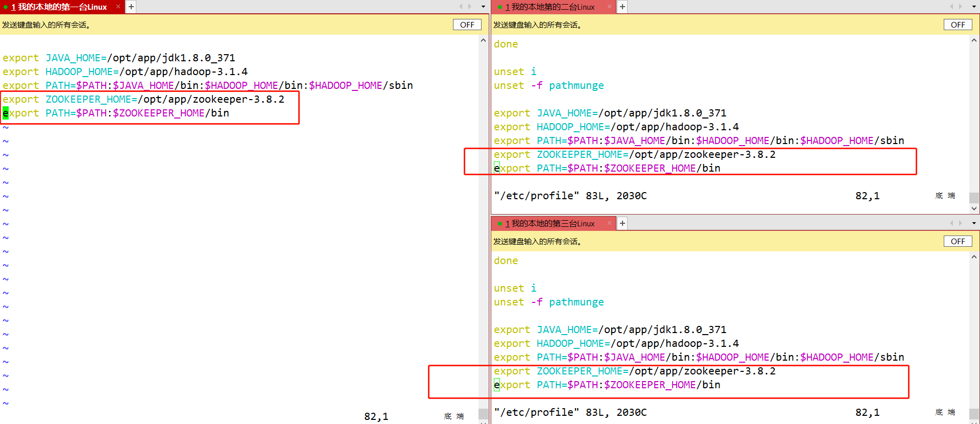Image resolution: width=980 pixels, height=424 pixels.
Task: Click ZOOKEEPER_HOME export line in first pane
Action: (144, 99)
